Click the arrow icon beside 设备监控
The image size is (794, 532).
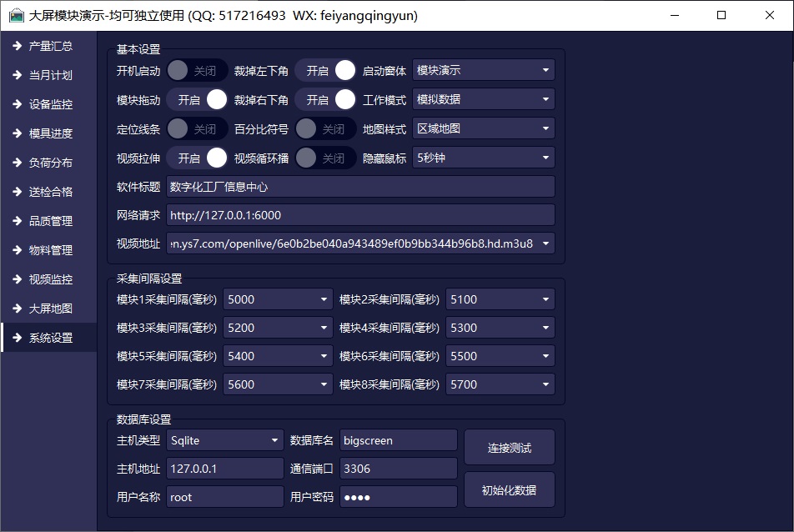click(x=16, y=104)
